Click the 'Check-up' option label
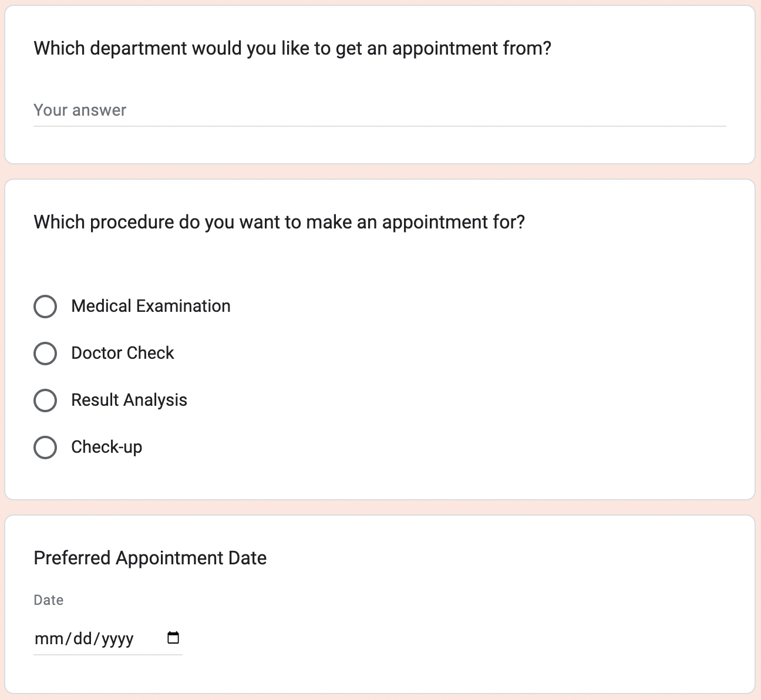This screenshot has height=700, width=761. coord(106,447)
